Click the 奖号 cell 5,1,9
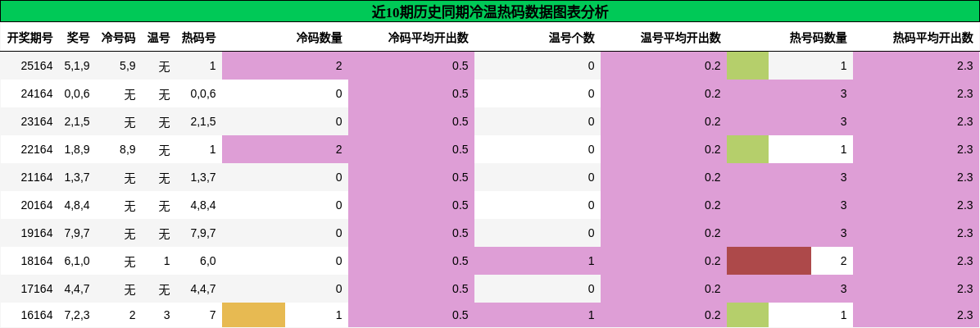This screenshot has height=328, width=980. 77,66
